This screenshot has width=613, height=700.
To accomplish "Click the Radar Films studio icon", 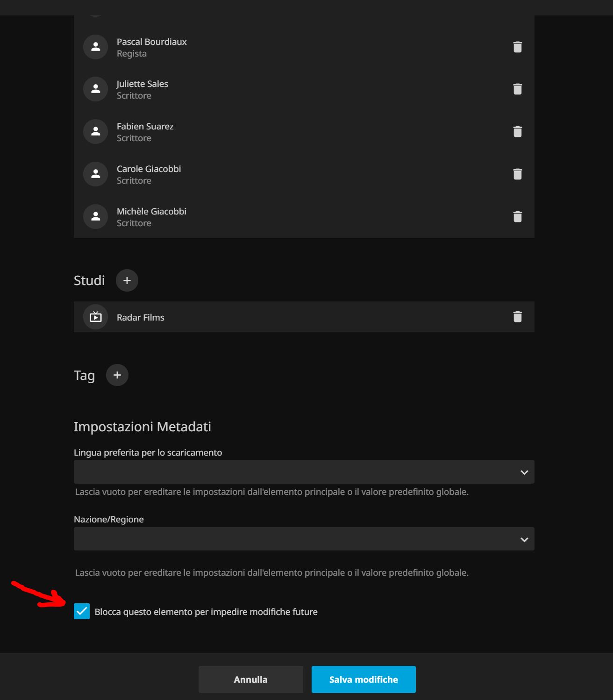I will pyautogui.click(x=96, y=317).
